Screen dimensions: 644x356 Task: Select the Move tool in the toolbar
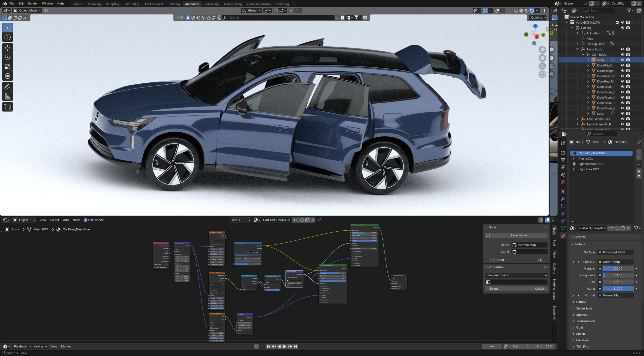click(8, 48)
